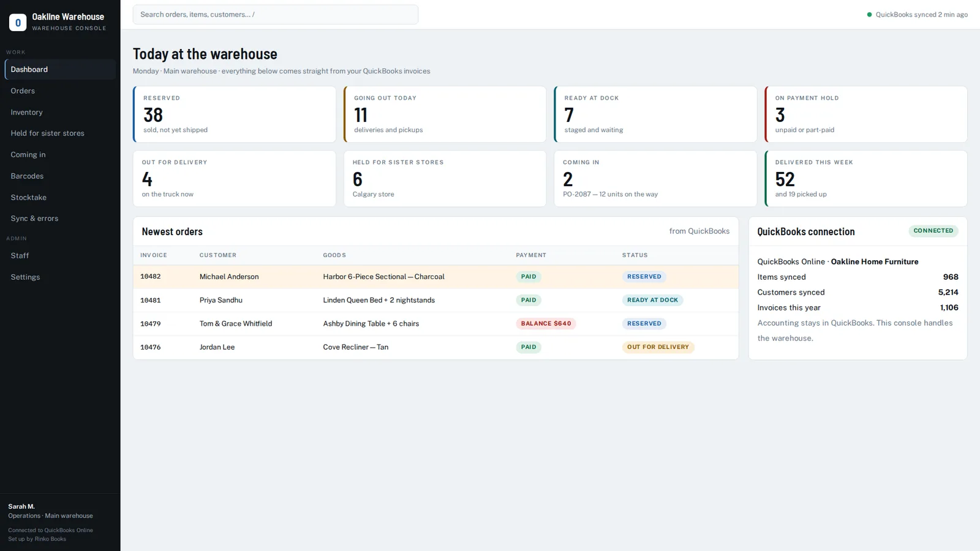Viewport: 980px width, 551px height.
Task: Click the OUT FOR DELIVERY status badge
Action: [x=658, y=347]
